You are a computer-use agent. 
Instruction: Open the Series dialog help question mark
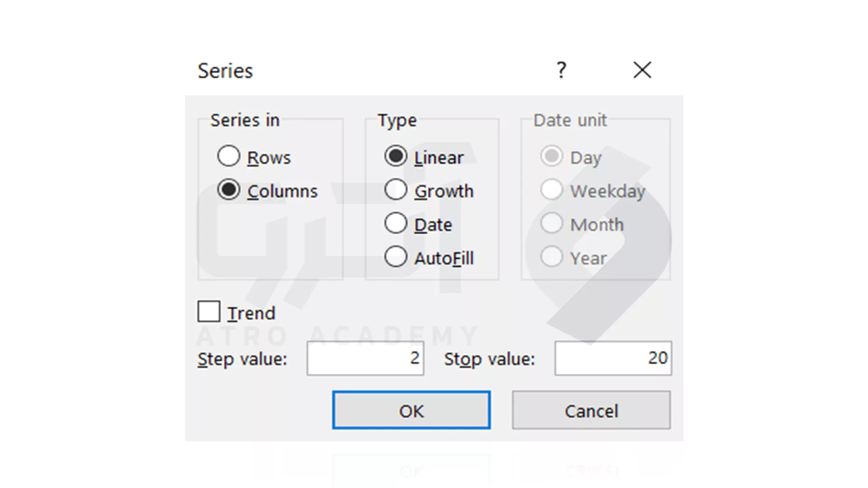[x=561, y=70]
